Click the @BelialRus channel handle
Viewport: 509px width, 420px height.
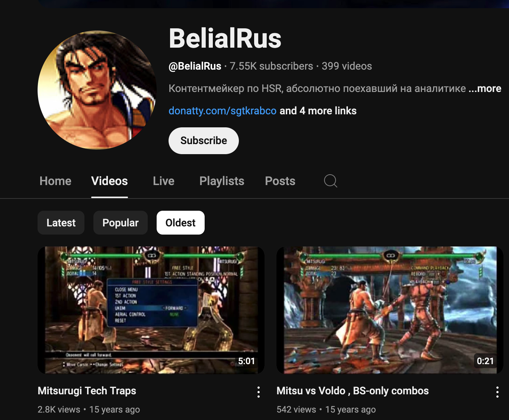point(195,66)
